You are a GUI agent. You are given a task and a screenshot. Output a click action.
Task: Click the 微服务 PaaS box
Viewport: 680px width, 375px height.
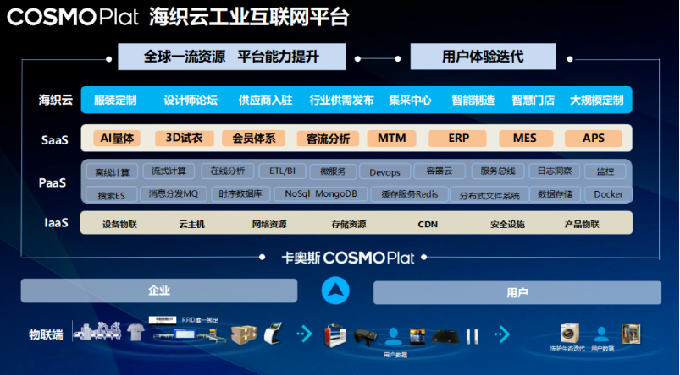coord(333,171)
